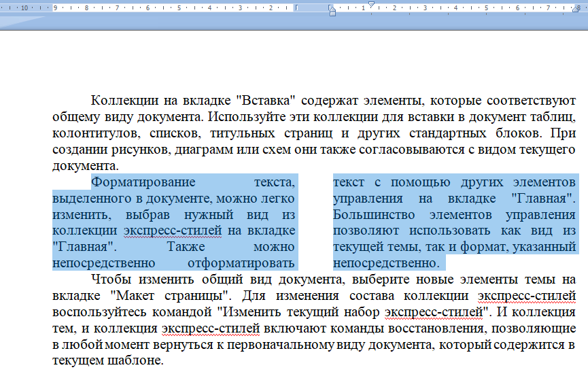The width and height of the screenshot is (588, 372).
Task: Click the word "выделенного" in left column
Action: point(92,199)
